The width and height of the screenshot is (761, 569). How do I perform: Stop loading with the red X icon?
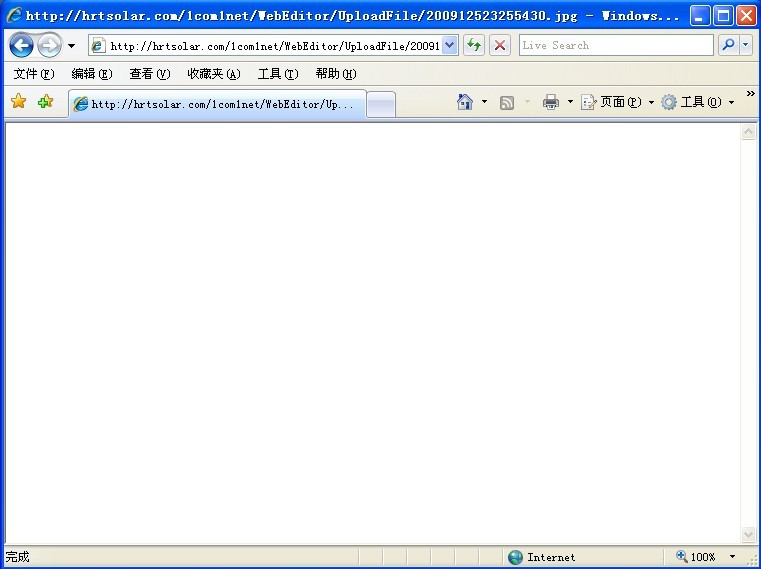(x=499, y=46)
